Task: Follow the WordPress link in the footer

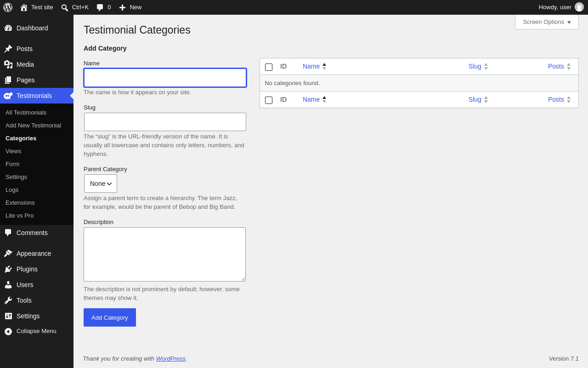Action: (171, 358)
